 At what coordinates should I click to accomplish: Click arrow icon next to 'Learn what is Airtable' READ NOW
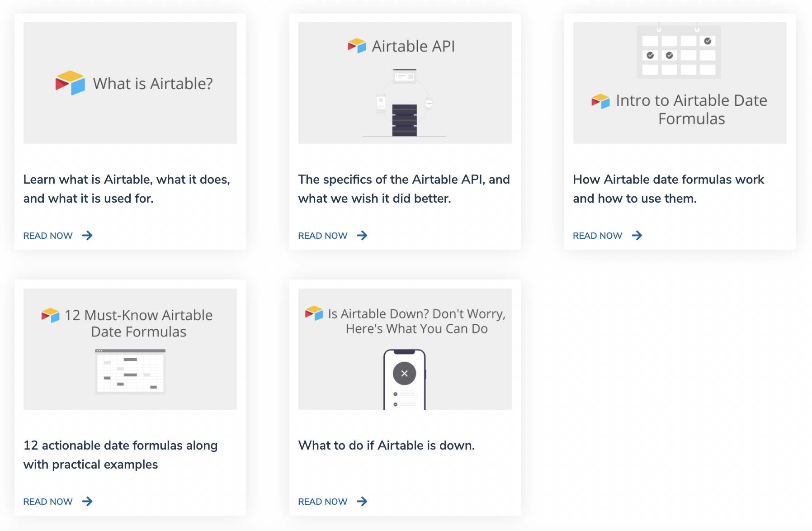coord(87,235)
